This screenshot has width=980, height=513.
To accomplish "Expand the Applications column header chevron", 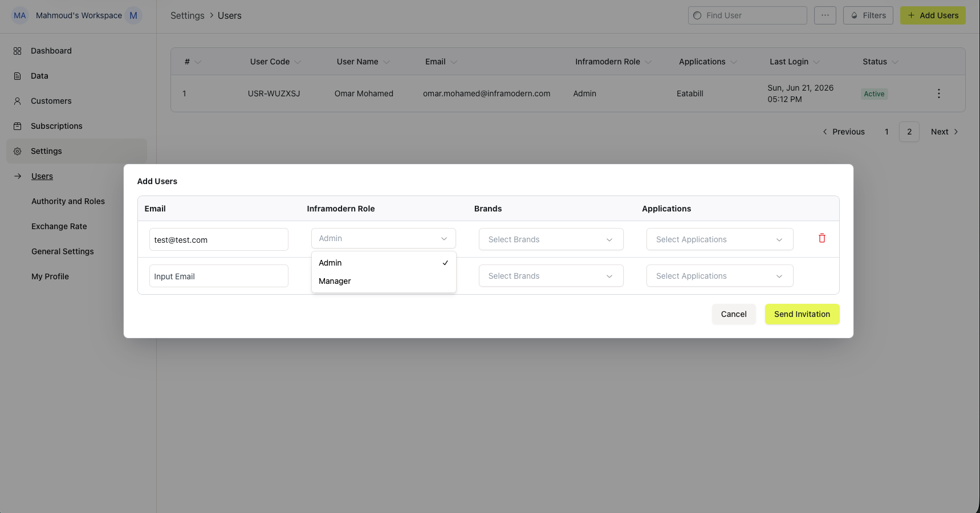I will coord(734,62).
